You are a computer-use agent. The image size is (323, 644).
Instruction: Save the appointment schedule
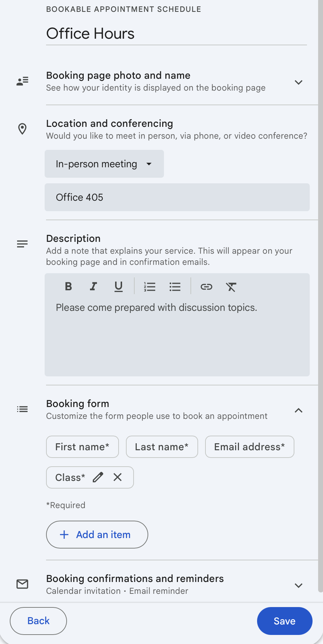285,621
